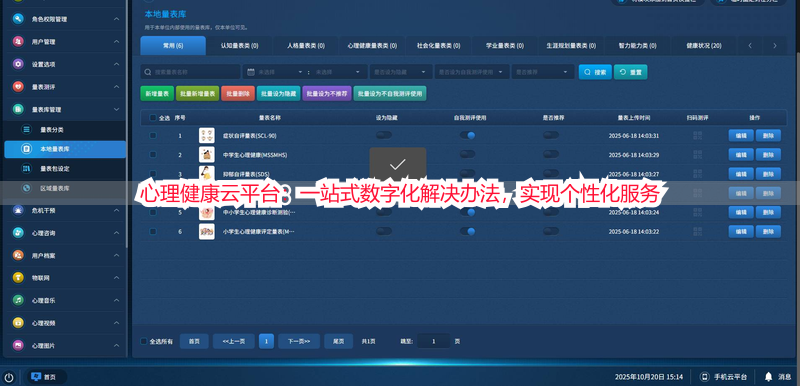Screen dimensions: 800x386
Task: Click the heart icon beside 量表测评
Action: [18, 87]
